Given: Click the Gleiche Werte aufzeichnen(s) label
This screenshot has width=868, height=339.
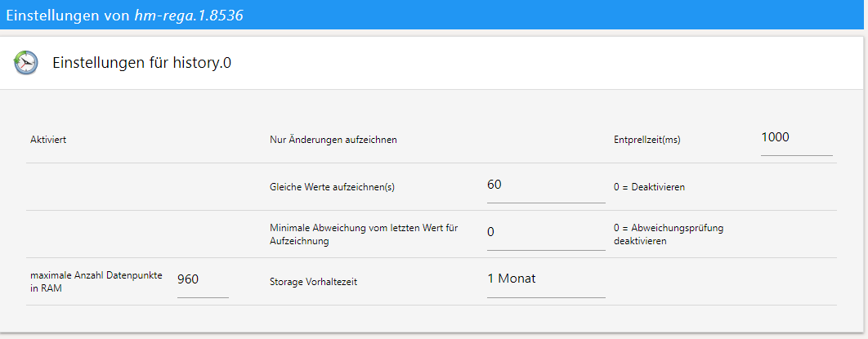Looking at the screenshot, I should pos(333,187).
